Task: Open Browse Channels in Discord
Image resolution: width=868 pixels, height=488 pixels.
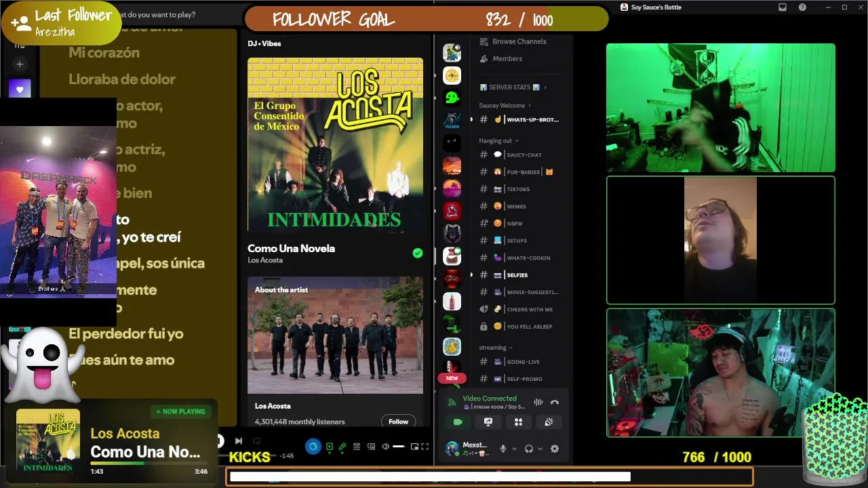Action: (x=519, y=41)
